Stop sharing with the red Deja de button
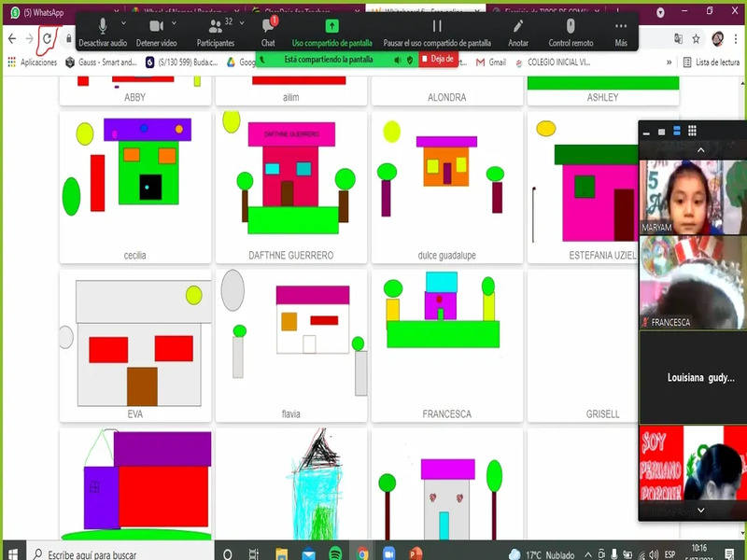The height and width of the screenshot is (560, 747). click(x=437, y=59)
